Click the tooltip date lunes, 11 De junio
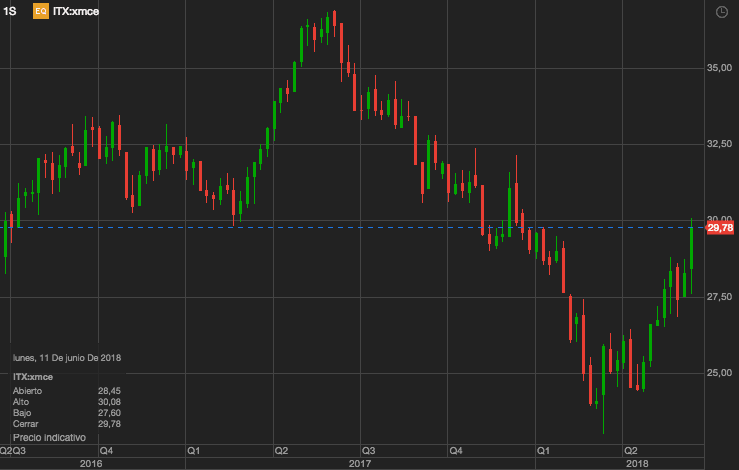Image resolution: width=739 pixels, height=470 pixels. (x=64, y=356)
